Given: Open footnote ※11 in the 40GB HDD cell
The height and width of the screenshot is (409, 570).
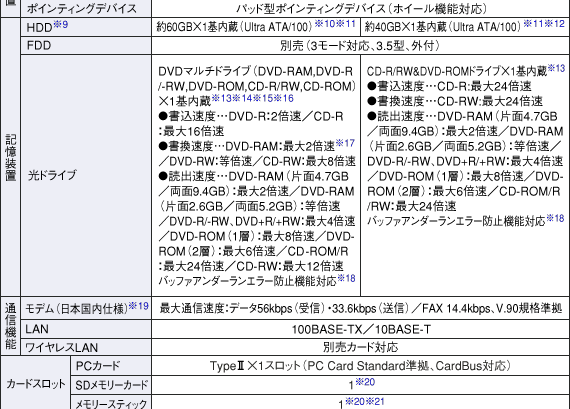Looking at the screenshot, I should tap(533, 24).
